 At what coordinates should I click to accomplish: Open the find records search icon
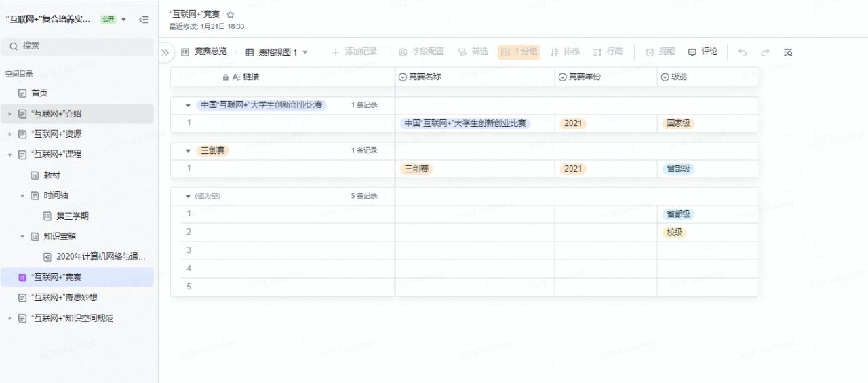[x=787, y=52]
